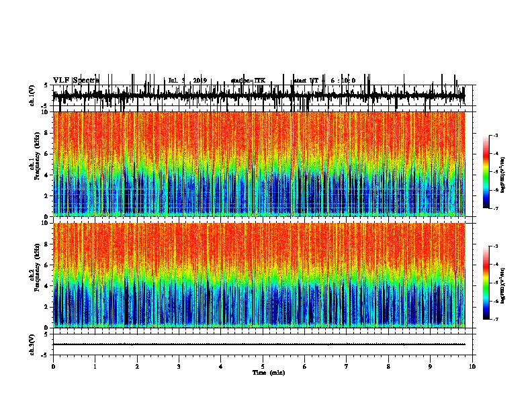Click the 'station=ITK' header label
This screenshot has height=411, width=532.
click(x=248, y=81)
